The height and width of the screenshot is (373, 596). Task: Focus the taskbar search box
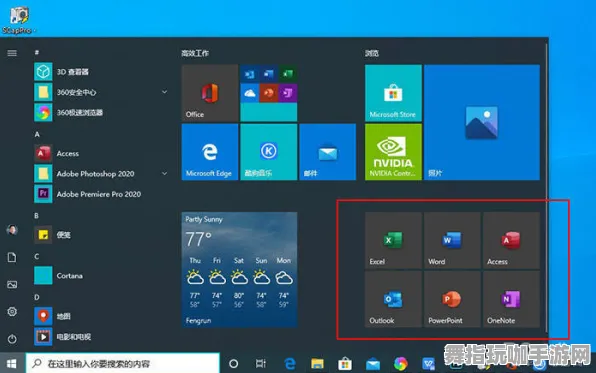click(123, 363)
